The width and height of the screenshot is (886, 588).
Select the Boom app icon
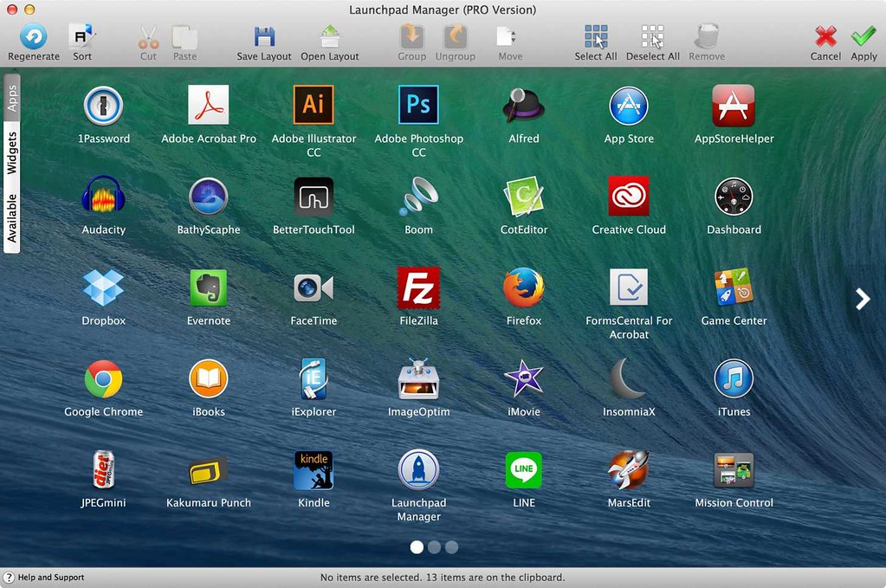[418, 196]
